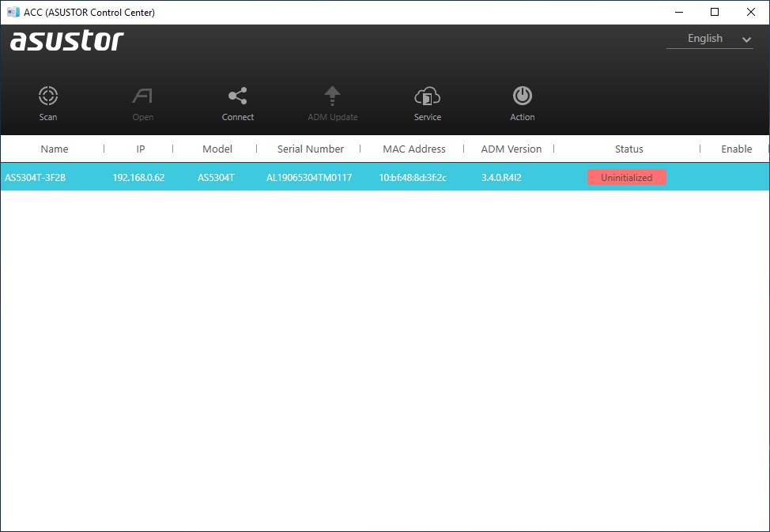Open the English language dropdown

click(710, 39)
